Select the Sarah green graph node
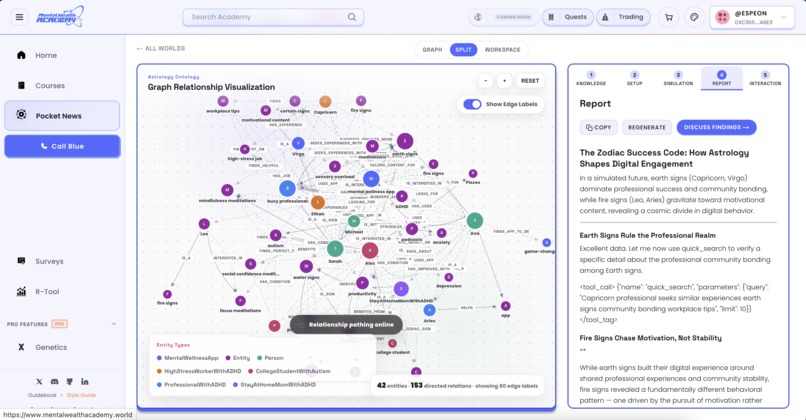806x420 pixels. (x=335, y=249)
